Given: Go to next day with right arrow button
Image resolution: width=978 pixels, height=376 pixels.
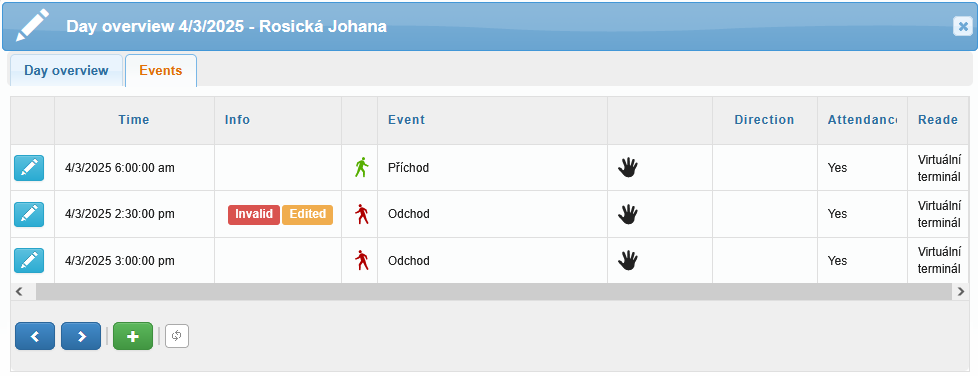Looking at the screenshot, I should (81, 336).
